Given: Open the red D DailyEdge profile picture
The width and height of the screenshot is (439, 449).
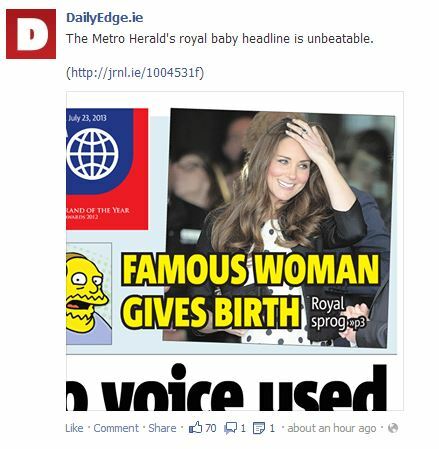Looking at the screenshot, I should [31, 34].
